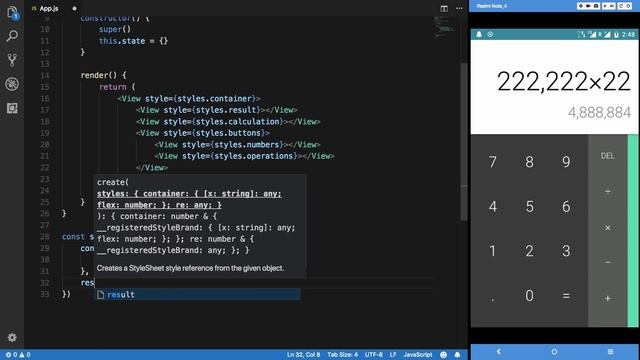Tap the equals key on the calculator

pos(566,296)
